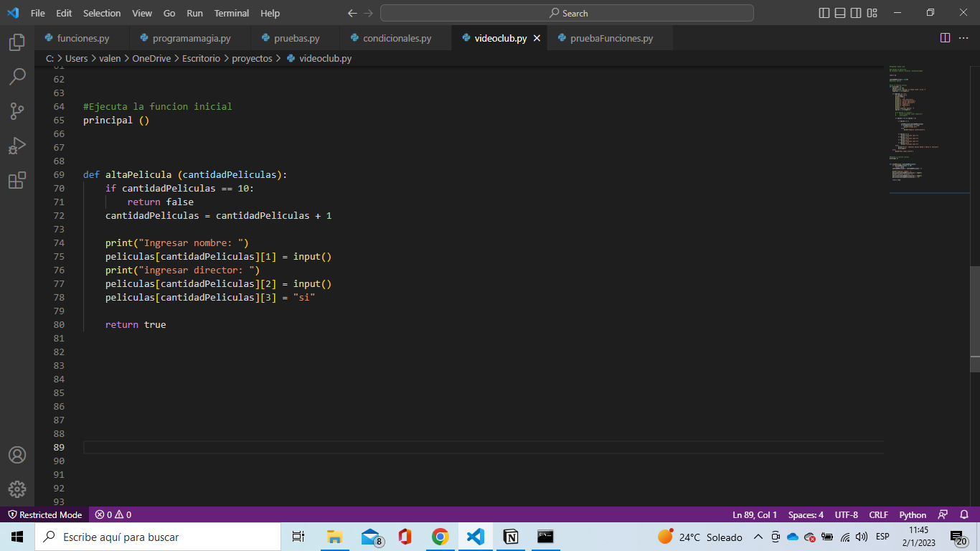Open the editor More Actions ellipsis
This screenshot has width=980, height=551.
pos(963,37)
